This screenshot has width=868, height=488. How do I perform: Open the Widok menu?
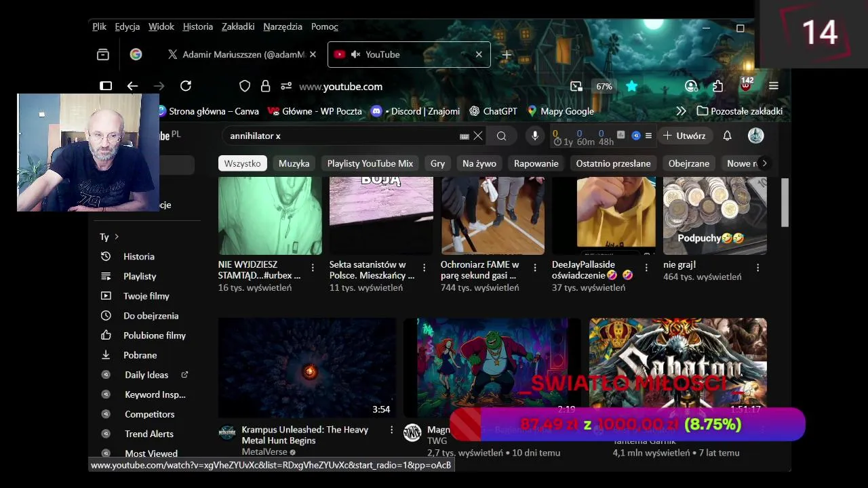tap(161, 26)
